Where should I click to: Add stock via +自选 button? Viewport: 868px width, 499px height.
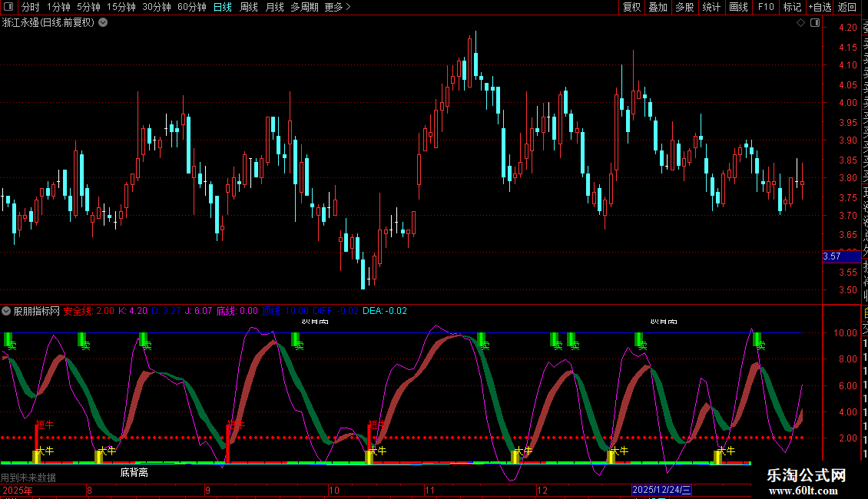tap(820, 7)
